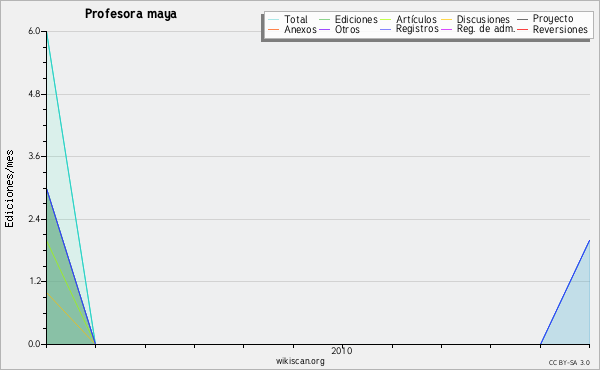Click the red Reversiones legend color line
The width and height of the screenshot is (600, 370).
[522, 29]
